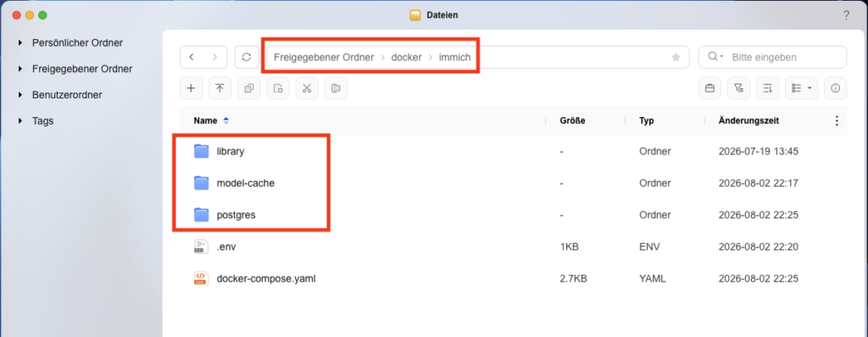Click the paste clipboard toolbar icon
The width and height of the screenshot is (868, 337).
coord(278,88)
